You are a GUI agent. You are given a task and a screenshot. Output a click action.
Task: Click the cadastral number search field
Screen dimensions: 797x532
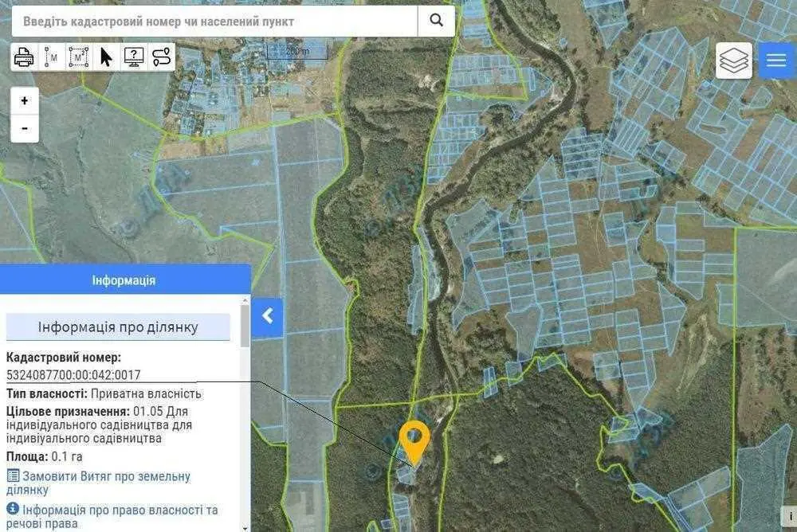point(214,22)
